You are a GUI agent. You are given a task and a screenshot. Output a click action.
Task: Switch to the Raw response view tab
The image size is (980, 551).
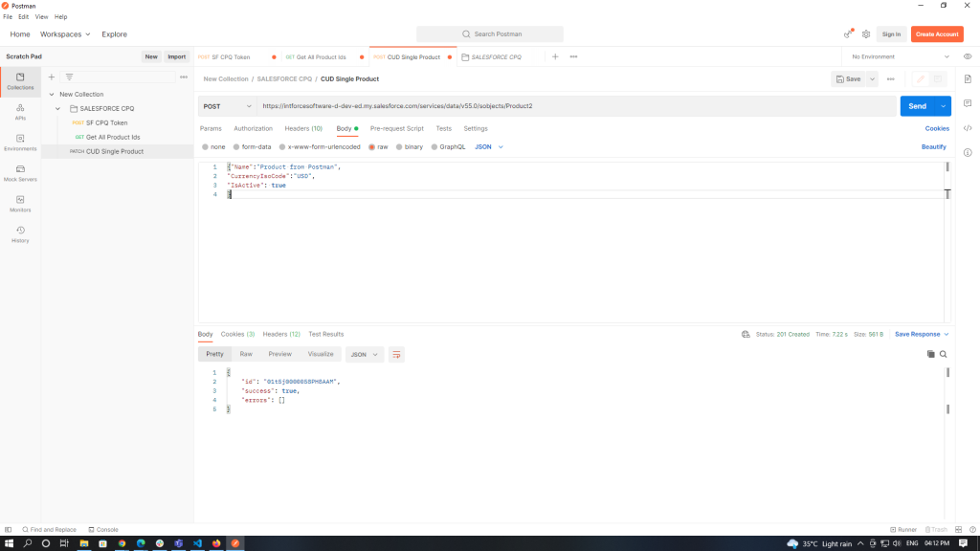(x=246, y=354)
